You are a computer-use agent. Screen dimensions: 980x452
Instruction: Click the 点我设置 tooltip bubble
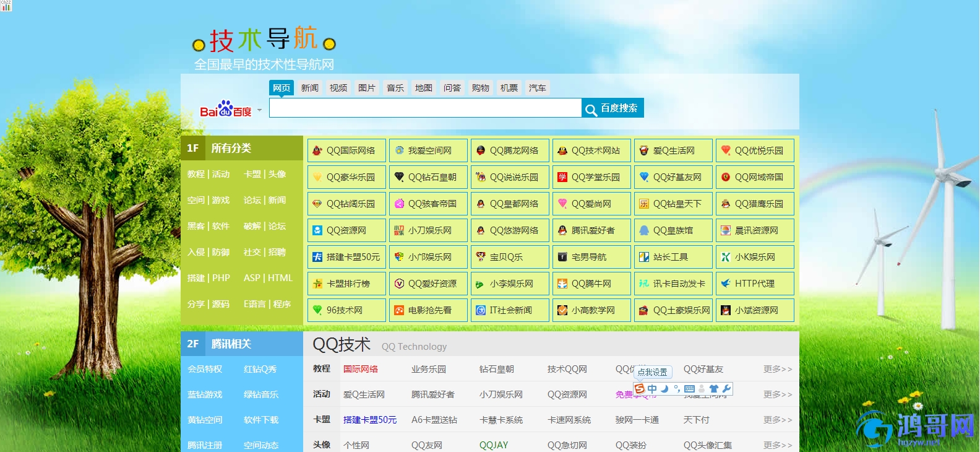(653, 372)
